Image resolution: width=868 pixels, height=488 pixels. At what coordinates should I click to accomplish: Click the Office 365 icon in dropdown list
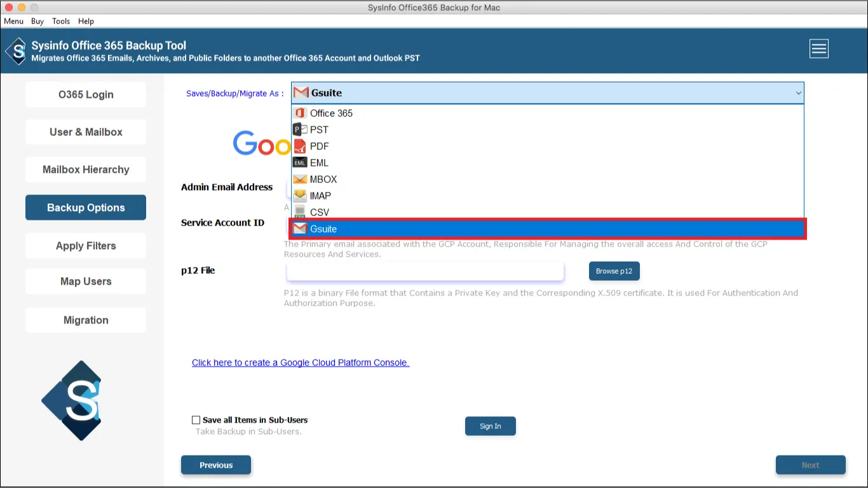[x=300, y=113]
